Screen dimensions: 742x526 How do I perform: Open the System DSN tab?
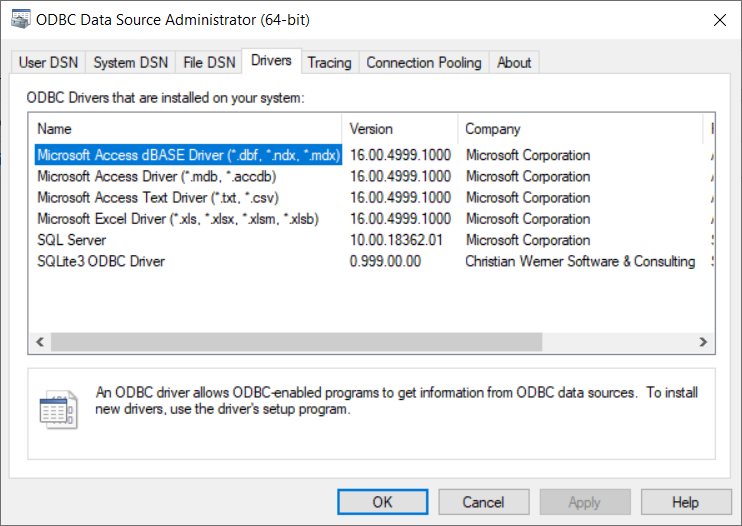click(131, 62)
